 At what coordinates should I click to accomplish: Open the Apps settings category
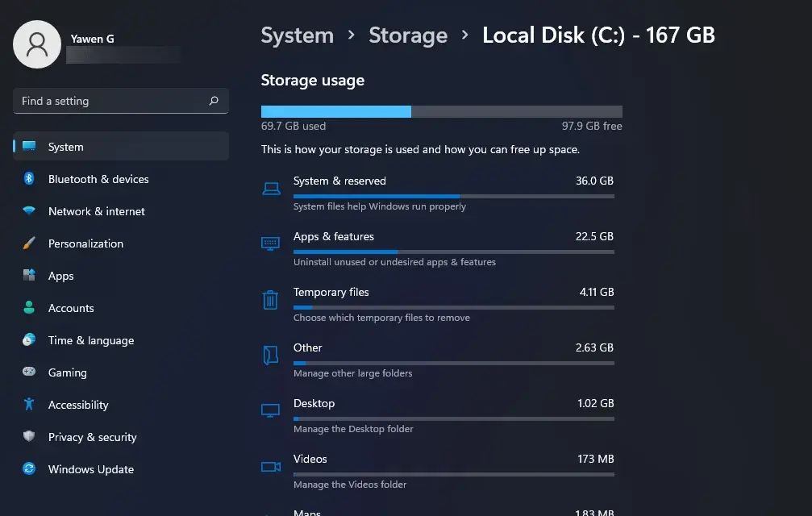point(121,276)
